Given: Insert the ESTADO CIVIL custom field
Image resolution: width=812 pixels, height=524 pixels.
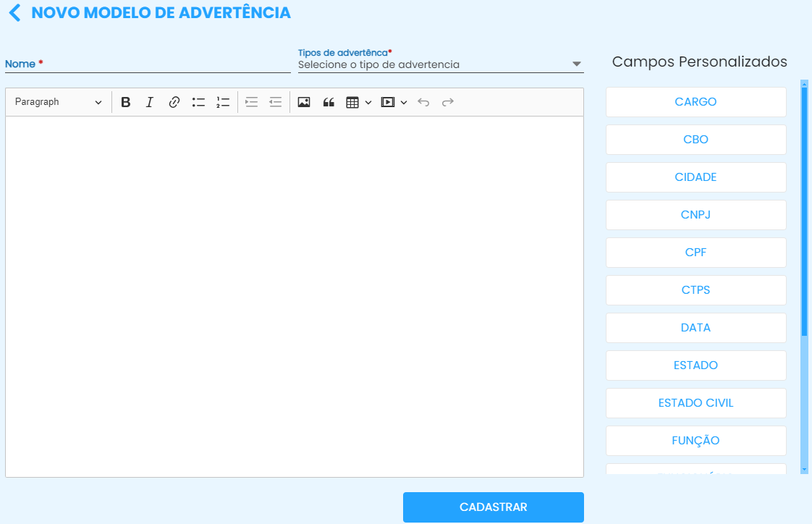Looking at the screenshot, I should click(x=695, y=403).
